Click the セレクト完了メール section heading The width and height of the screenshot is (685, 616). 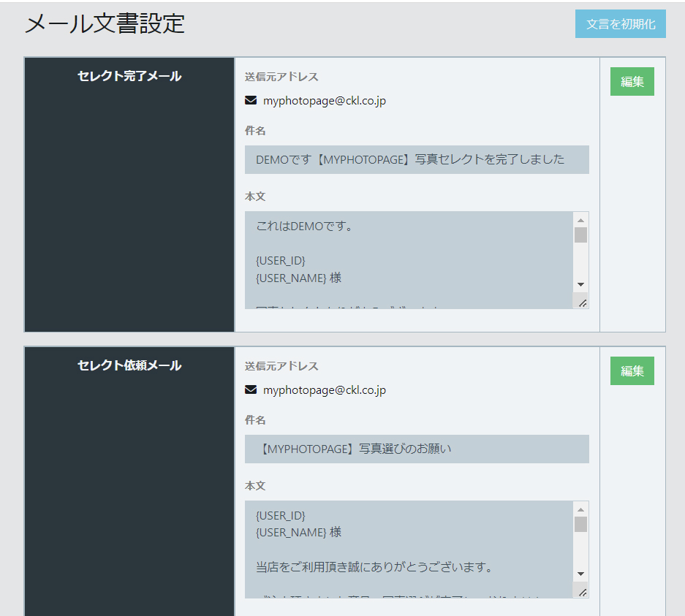coord(129,76)
